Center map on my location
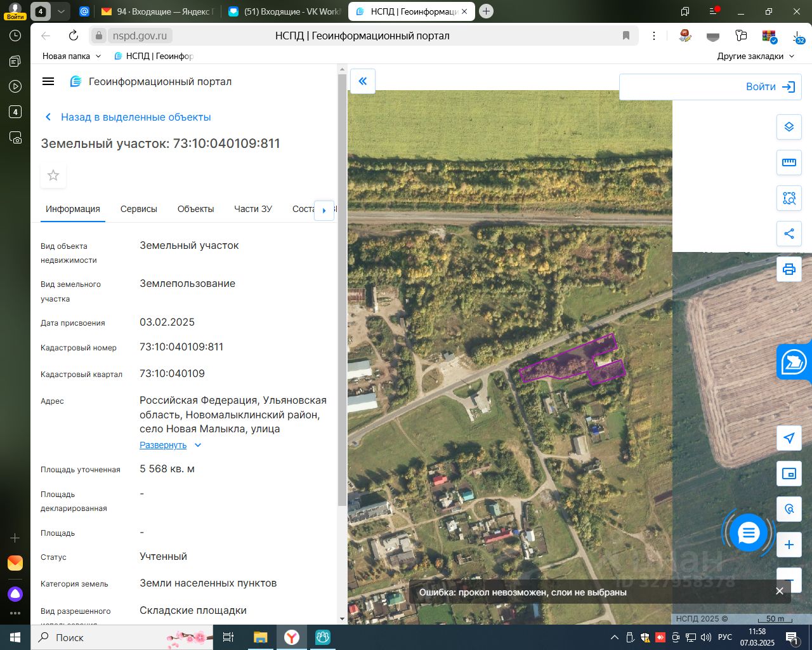812x650 pixels. pyautogui.click(x=789, y=438)
